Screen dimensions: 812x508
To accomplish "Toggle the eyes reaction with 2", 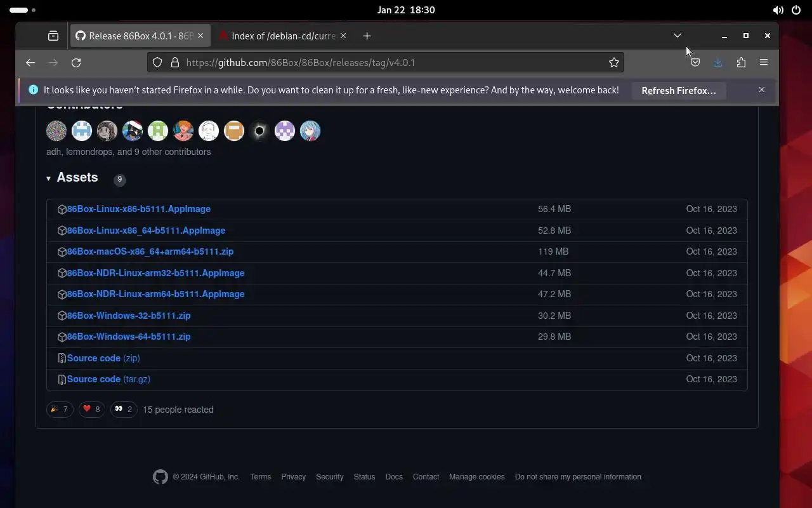I will coord(124,410).
